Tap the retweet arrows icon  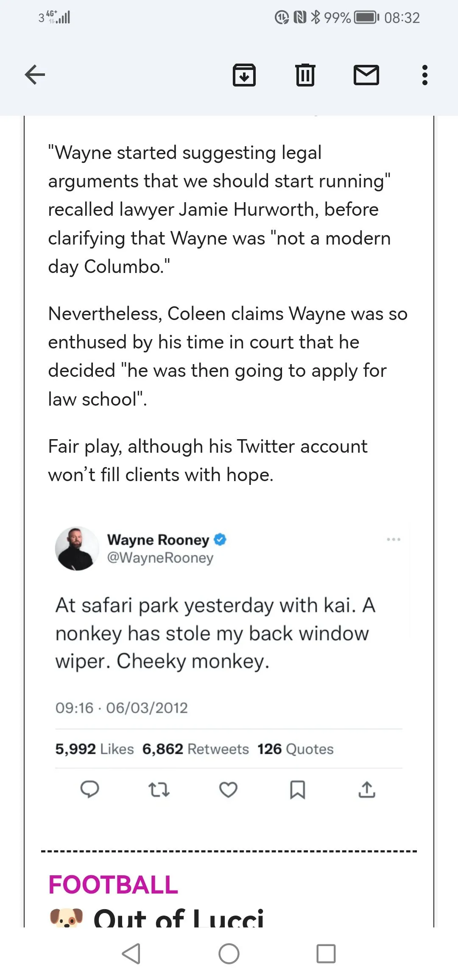pyautogui.click(x=159, y=790)
